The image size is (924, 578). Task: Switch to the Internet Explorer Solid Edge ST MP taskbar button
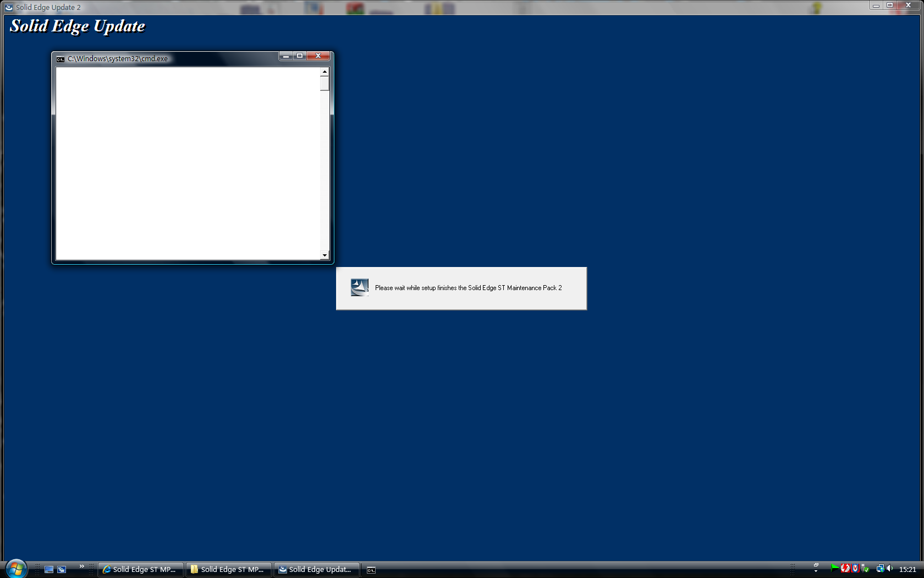click(x=141, y=570)
